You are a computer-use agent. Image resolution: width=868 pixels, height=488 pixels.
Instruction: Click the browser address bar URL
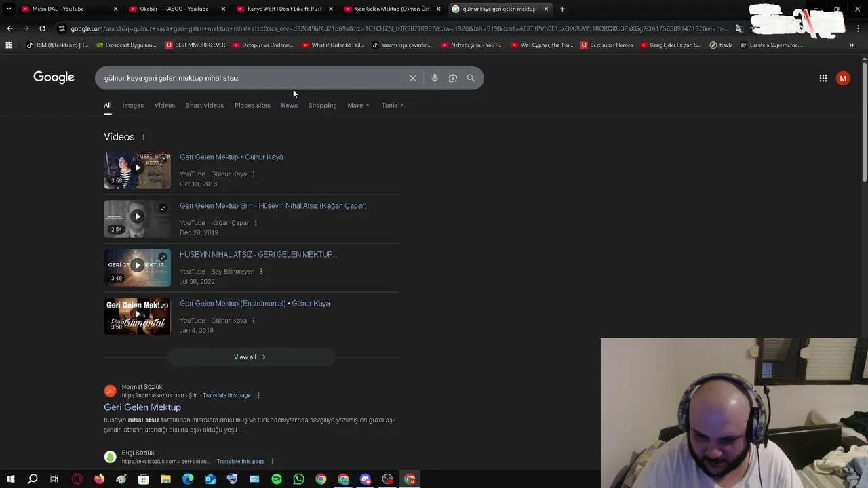400,28
